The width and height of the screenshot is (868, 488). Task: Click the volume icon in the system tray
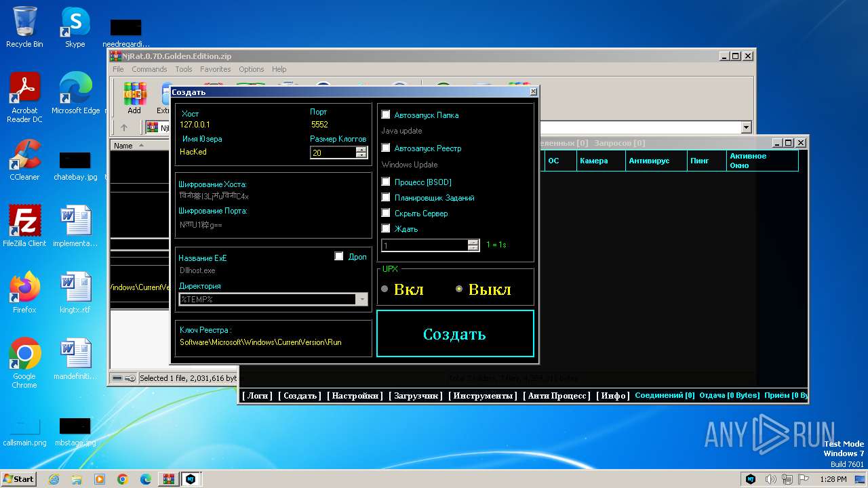point(771,479)
